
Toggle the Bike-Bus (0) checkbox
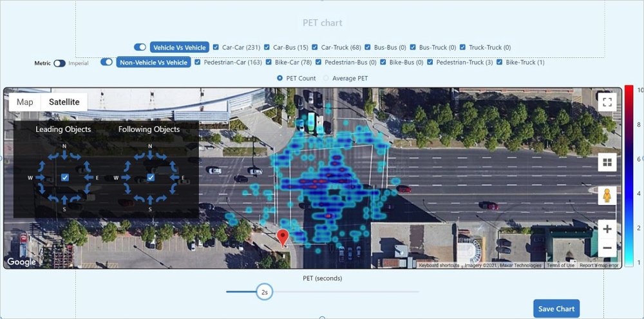coord(383,62)
